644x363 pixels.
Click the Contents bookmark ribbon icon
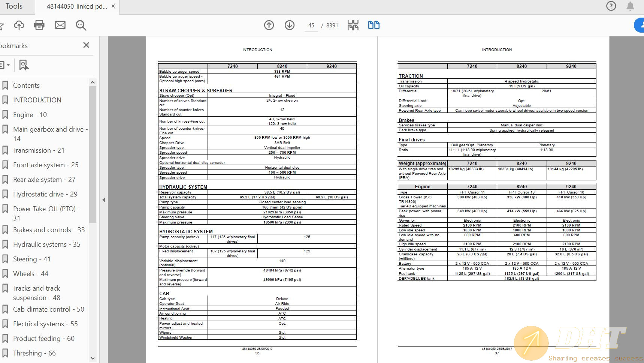click(5, 85)
